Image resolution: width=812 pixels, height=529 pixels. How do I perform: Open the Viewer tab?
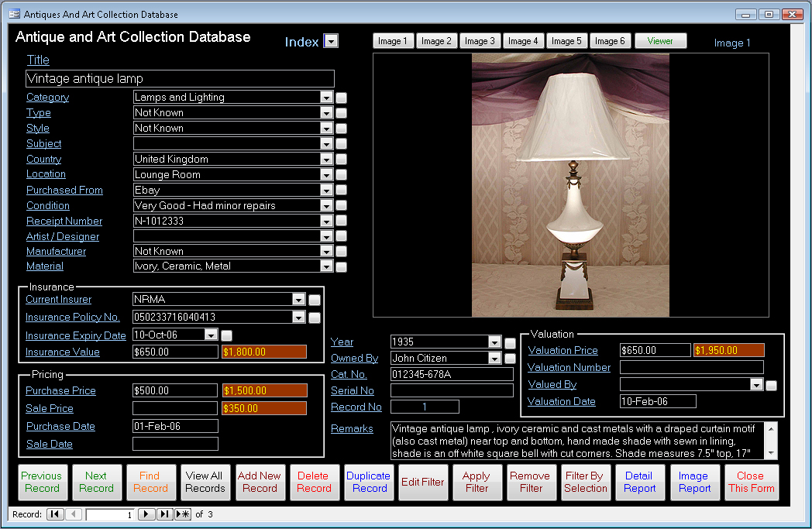660,41
